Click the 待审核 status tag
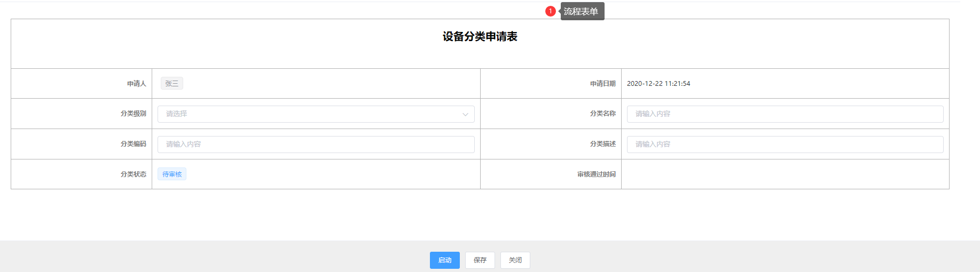Viewport: 980px width, 272px height. tap(172, 174)
